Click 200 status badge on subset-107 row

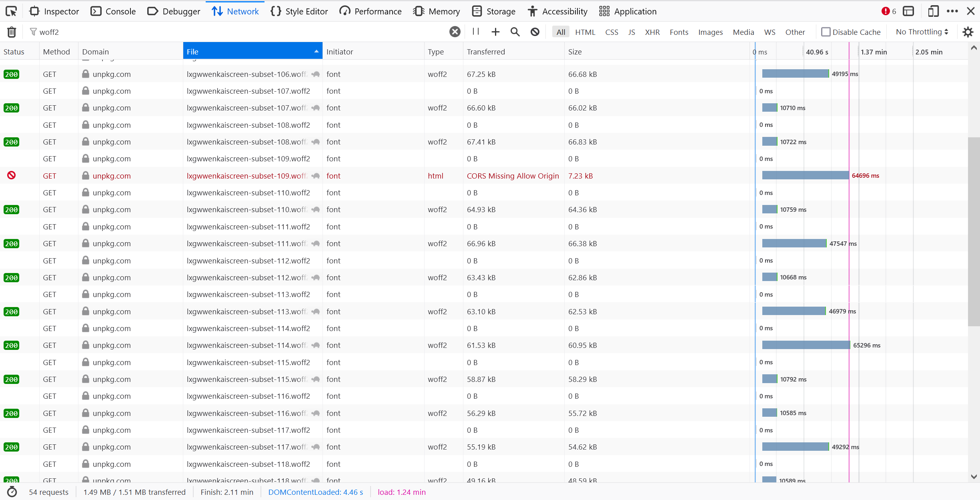(11, 108)
